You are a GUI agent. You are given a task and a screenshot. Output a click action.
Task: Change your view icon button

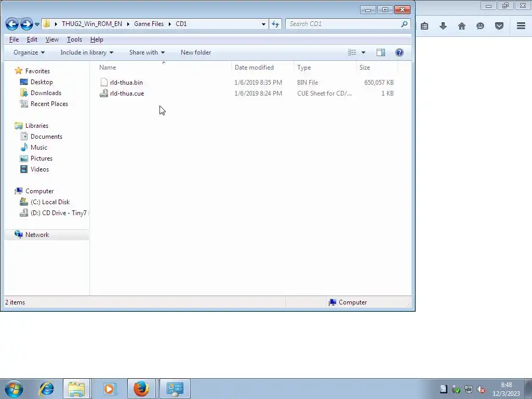pyautogui.click(x=352, y=52)
